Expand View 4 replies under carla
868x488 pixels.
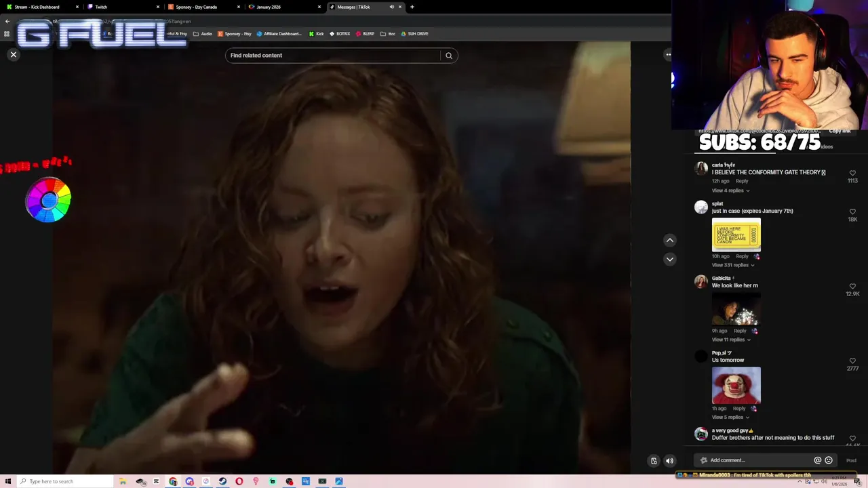(x=730, y=190)
